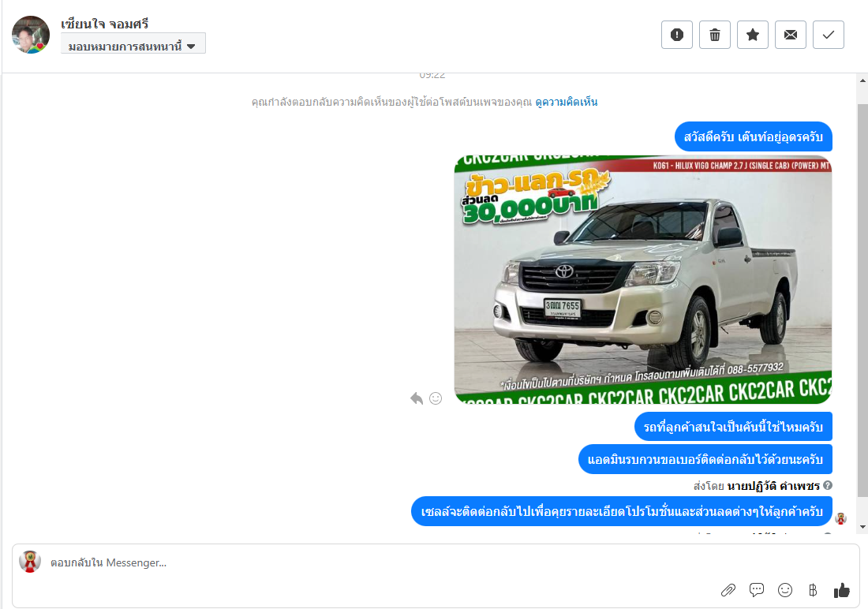868x609 pixels.
Task: Open help question mark beside sender name
Action: (x=828, y=485)
